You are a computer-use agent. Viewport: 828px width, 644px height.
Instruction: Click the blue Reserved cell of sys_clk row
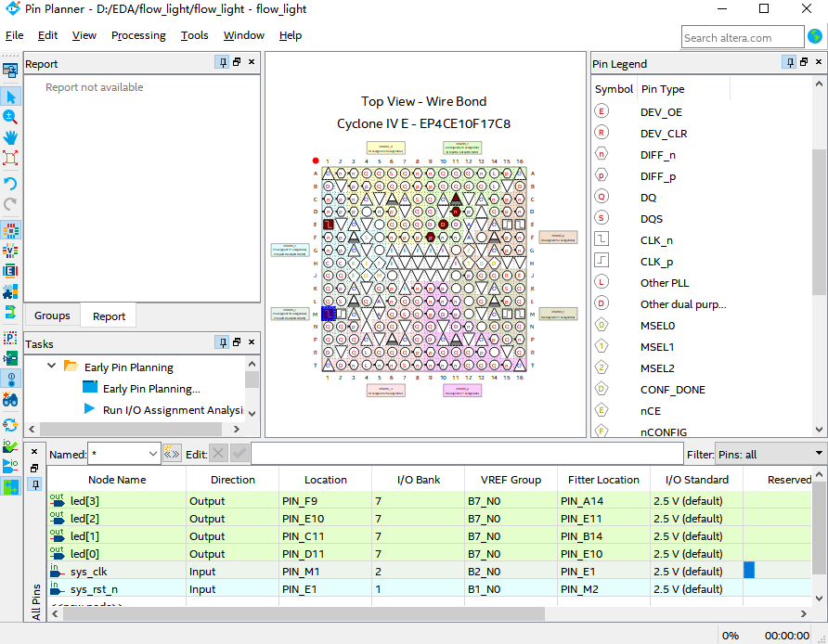pyautogui.click(x=749, y=570)
